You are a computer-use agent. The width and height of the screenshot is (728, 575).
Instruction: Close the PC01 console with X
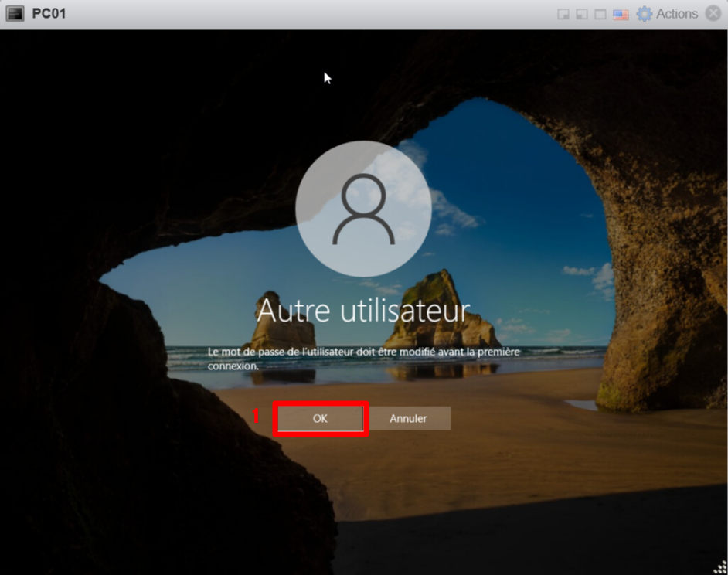(713, 14)
